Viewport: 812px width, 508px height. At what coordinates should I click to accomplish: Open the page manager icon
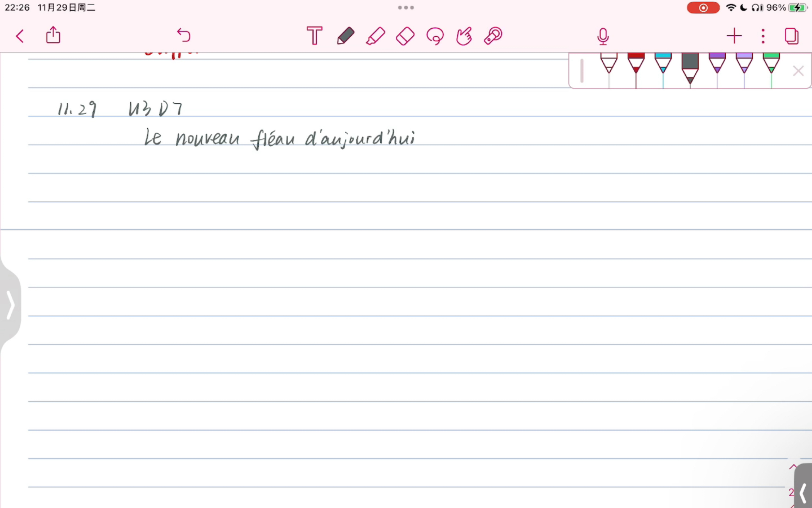tap(792, 36)
